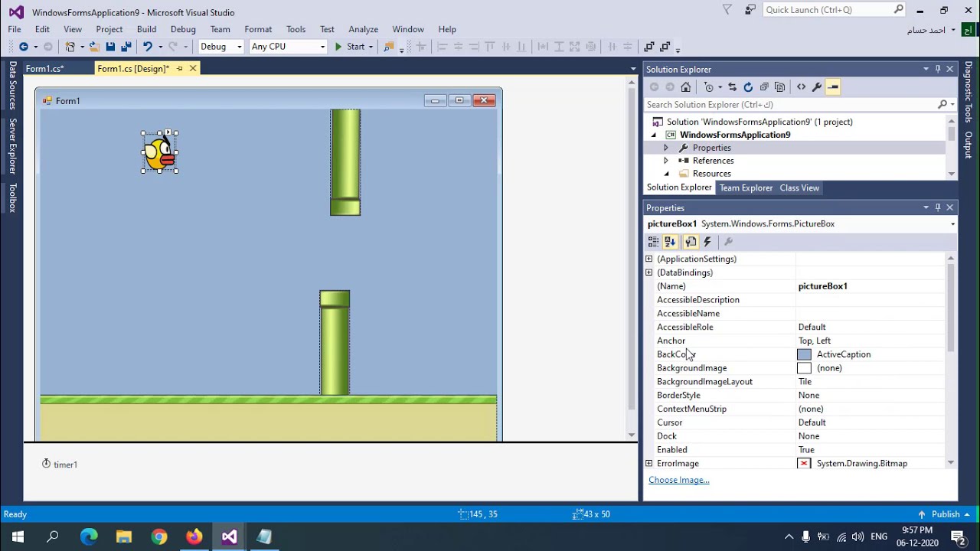Expand the ErrorImage property
Viewport: 980px width, 551px height.
coord(649,464)
